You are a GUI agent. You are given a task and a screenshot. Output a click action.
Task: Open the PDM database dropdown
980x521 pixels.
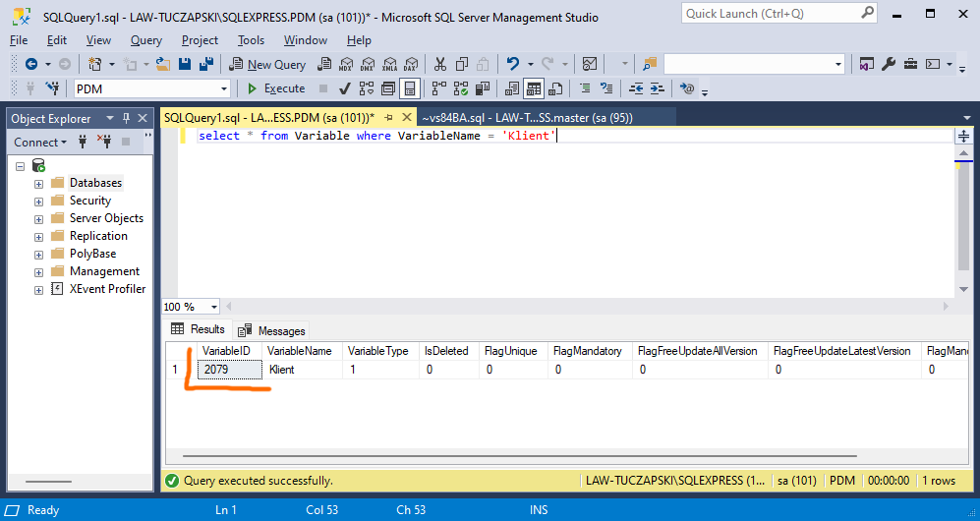pos(224,88)
